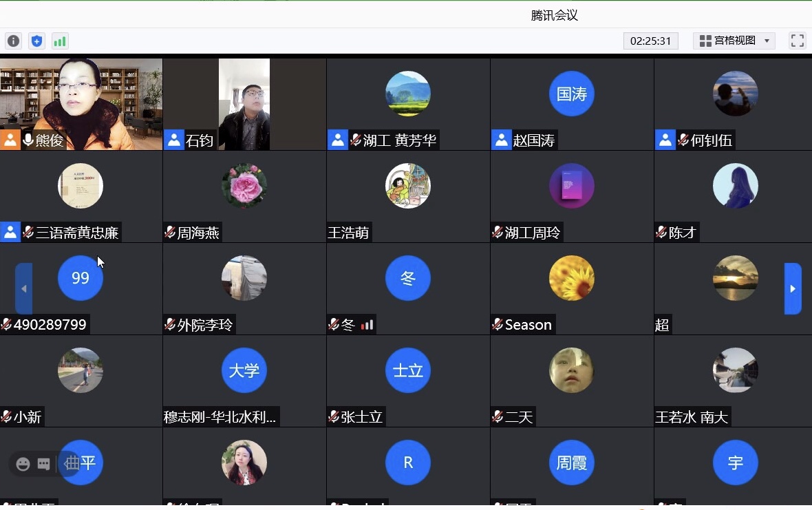This screenshot has width=812, height=510.
Task: Open the chat bubble icon
Action: coord(44,464)
